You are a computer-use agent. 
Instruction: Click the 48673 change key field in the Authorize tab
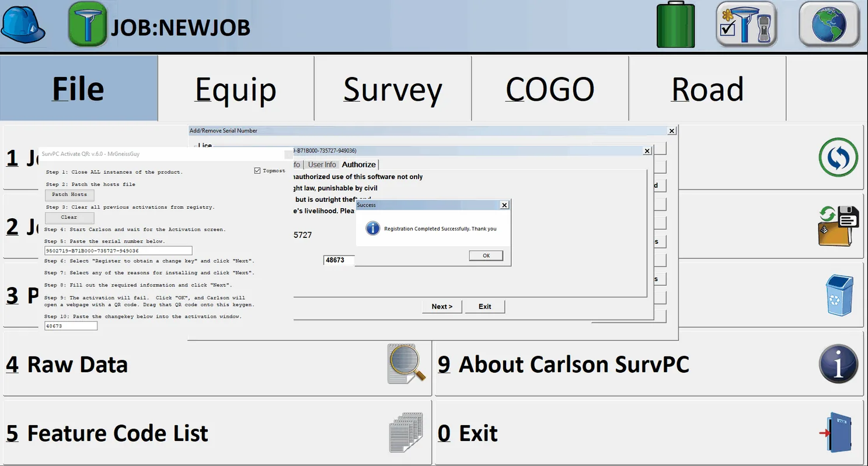[x=339, y=260]
